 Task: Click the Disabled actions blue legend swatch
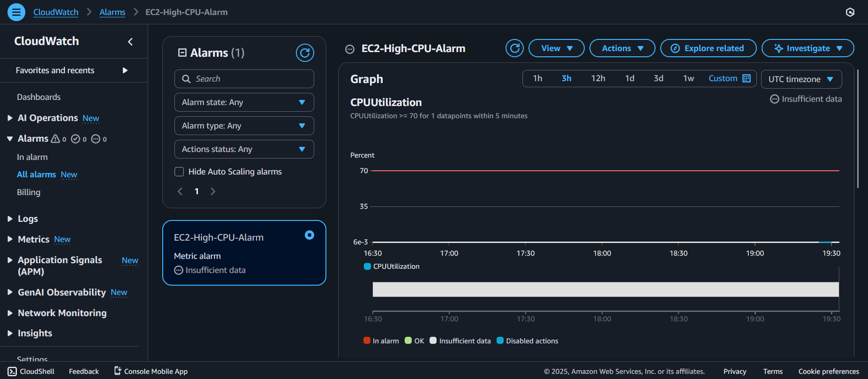coord(500,341)
